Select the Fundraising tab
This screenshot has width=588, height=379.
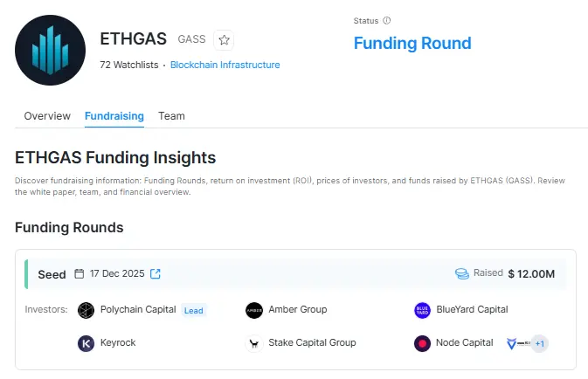point(114,116)
